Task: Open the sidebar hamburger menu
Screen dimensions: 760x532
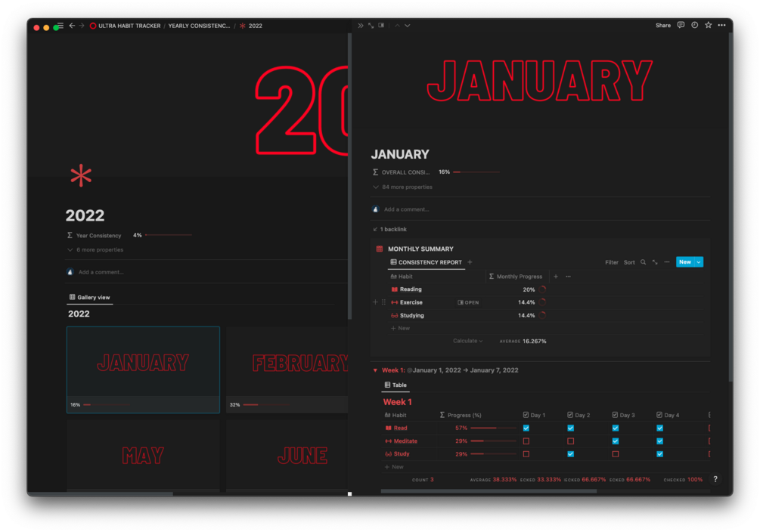Action: click(x=60, y=26)
